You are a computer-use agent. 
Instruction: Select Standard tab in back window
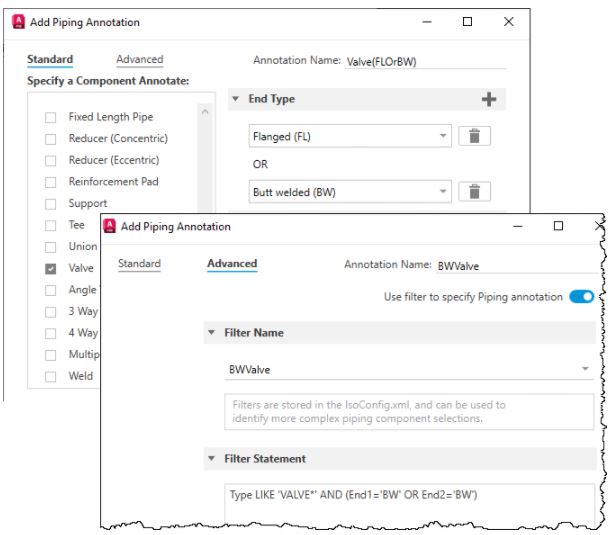50,59
